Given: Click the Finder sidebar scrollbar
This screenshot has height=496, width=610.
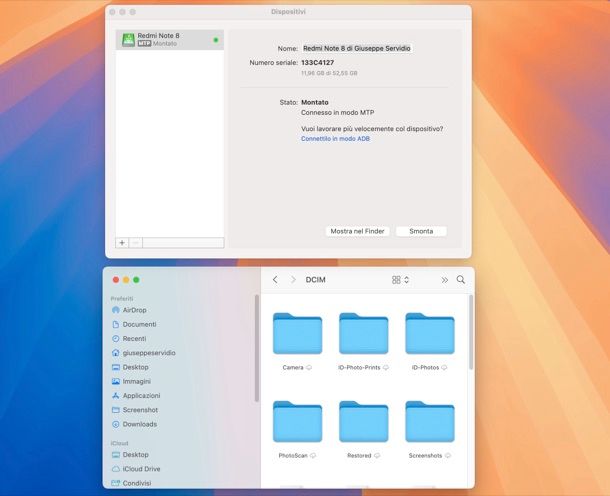Looking at the screenshot, I should tap(256, 348).
